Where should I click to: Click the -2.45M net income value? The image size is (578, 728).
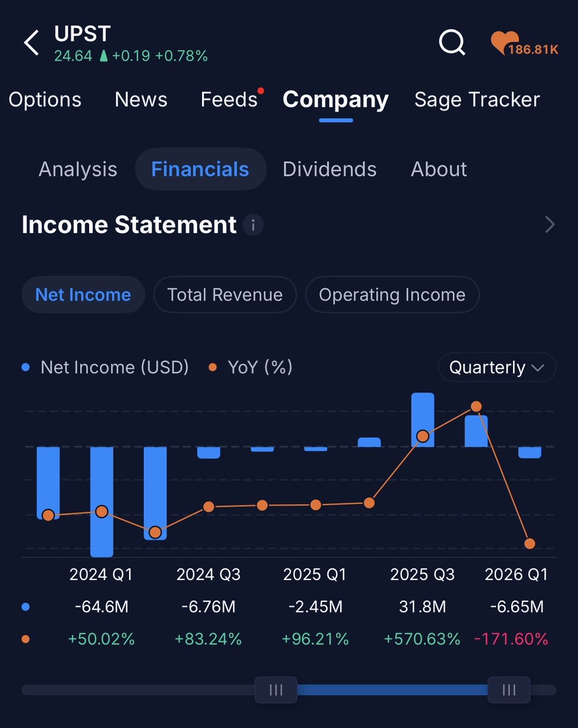315,607
